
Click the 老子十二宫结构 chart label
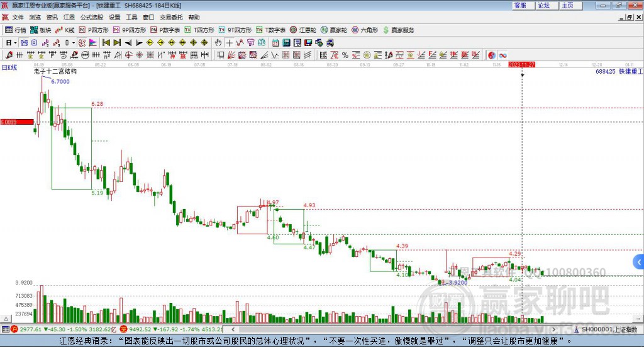55,71
